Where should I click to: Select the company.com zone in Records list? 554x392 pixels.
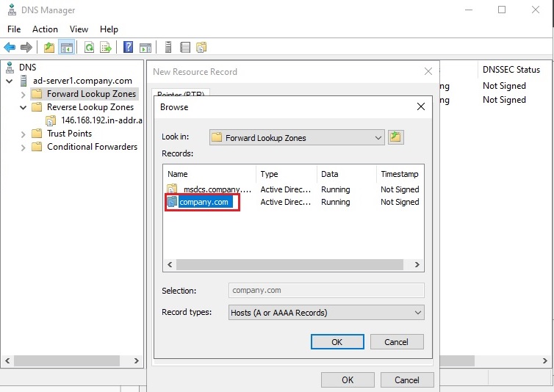(x=204, y=203)
